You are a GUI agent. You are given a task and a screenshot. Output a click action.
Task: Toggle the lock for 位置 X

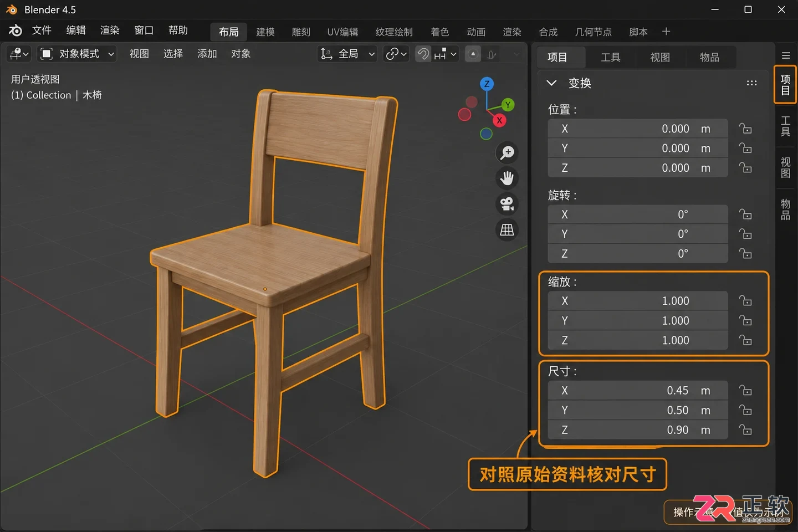pos(745,129)
